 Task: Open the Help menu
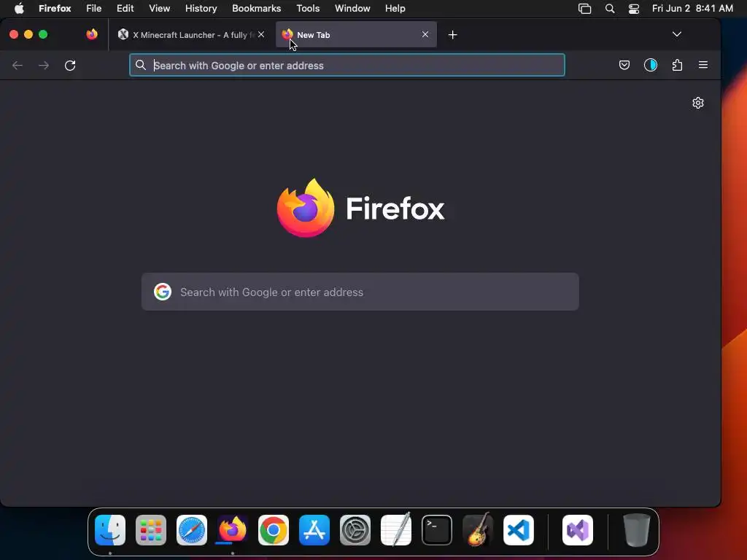pos(395,8)
